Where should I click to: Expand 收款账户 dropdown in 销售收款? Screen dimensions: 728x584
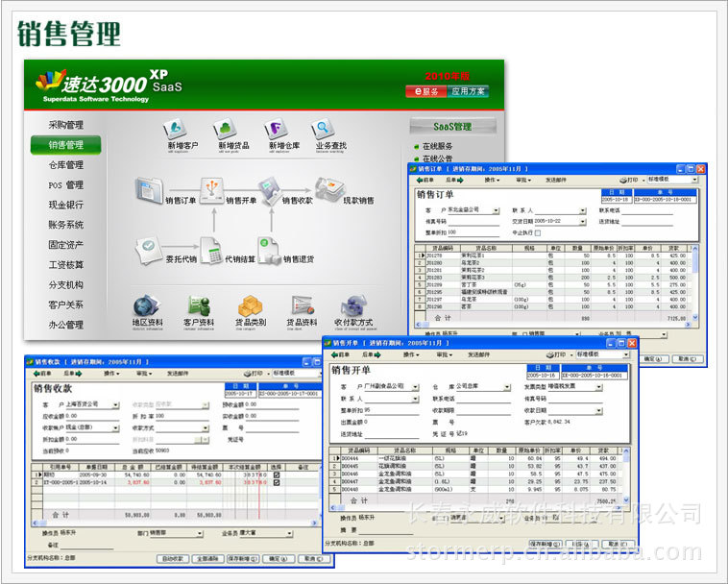[x=115, y=428]
